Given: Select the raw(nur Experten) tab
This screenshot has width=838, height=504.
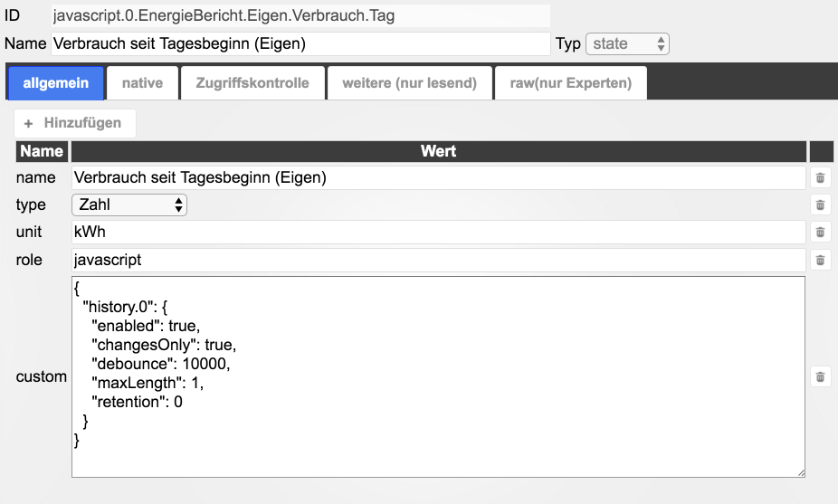Looking at the screenshot, I should 570,83.
